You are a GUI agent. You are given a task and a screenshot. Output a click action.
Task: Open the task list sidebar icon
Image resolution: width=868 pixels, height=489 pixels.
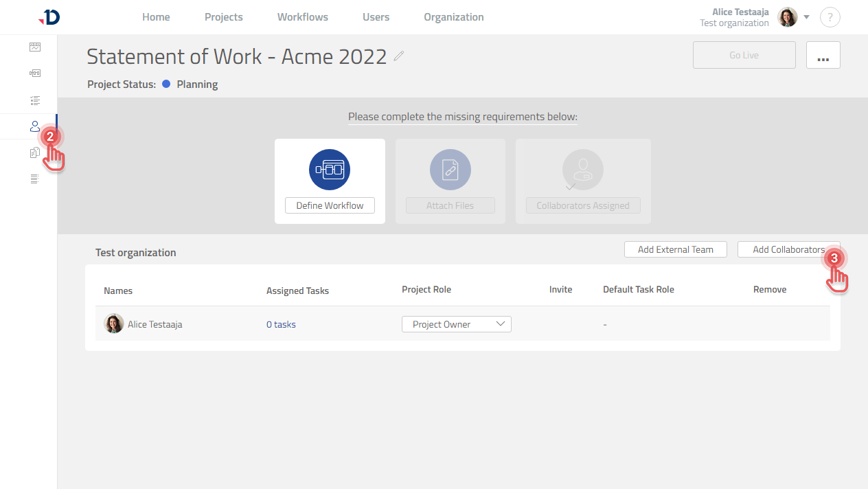point(35,100)
